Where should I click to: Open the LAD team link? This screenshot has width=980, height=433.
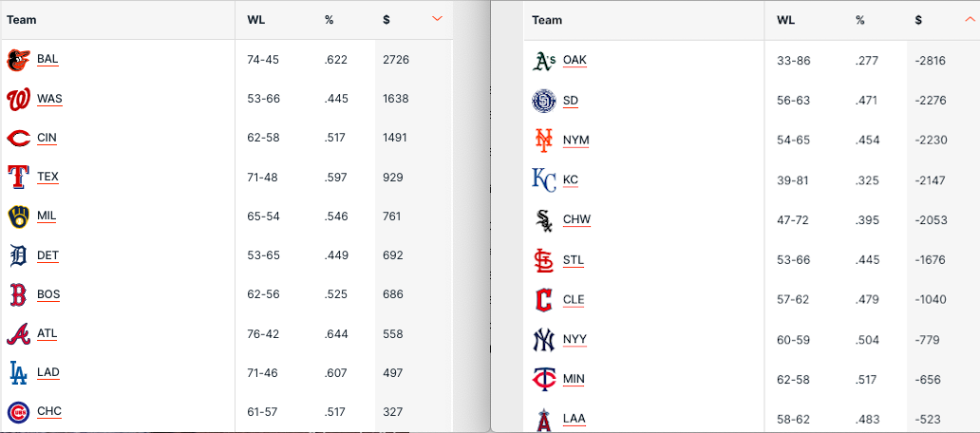47,372
